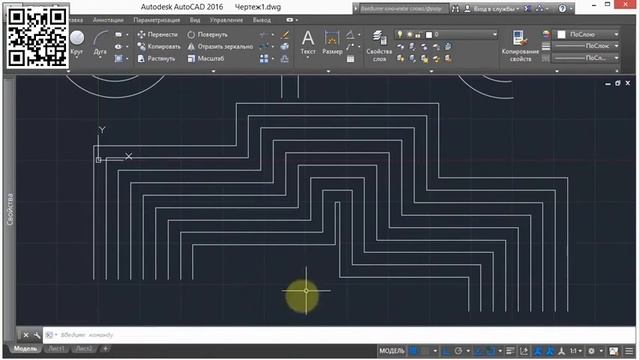Expand the Дуга tool dropdown arrow
Viewport: 640px width, 360px height.
tap(100, 58)
